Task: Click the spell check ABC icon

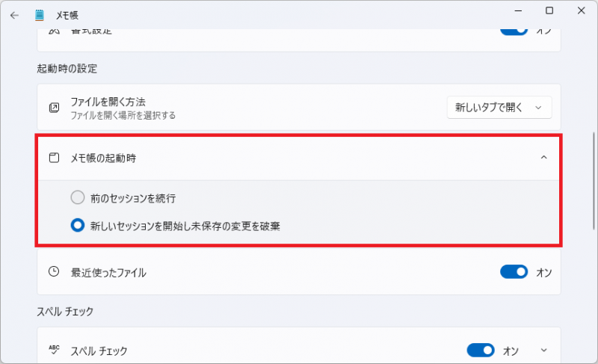Action: pos(54,350)
